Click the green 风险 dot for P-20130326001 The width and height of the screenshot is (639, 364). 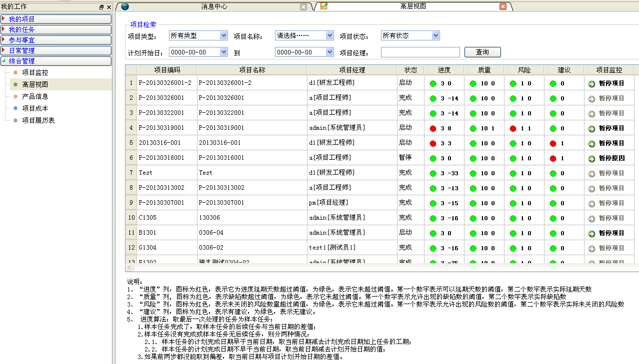[x=513, y=98]
